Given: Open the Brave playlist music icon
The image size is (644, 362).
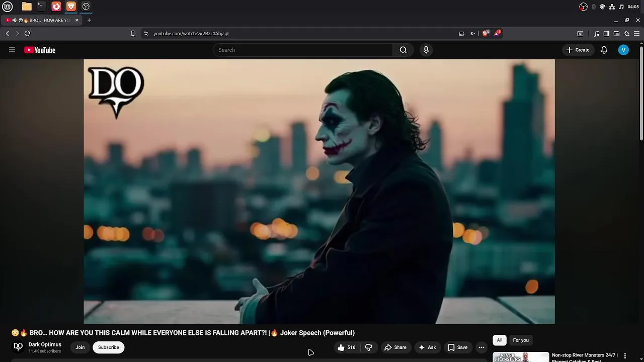Looking at the screenshot, I should tap(597, 33).
